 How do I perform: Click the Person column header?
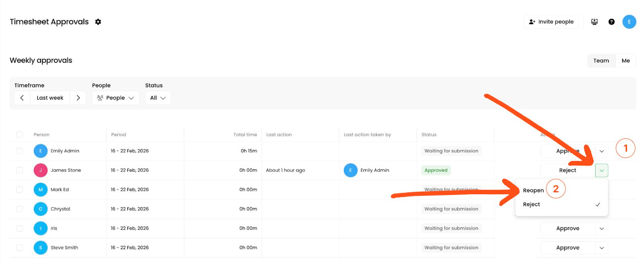(x=42, y=135)
